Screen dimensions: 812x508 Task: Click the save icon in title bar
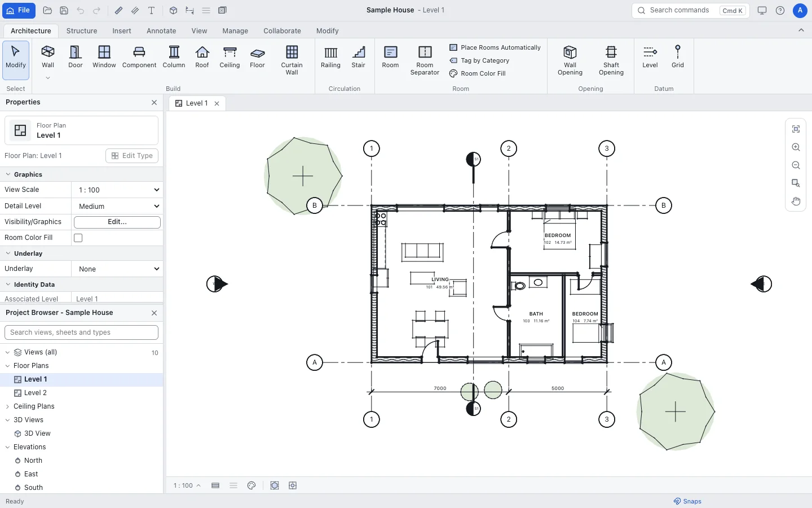pos(64,11)
